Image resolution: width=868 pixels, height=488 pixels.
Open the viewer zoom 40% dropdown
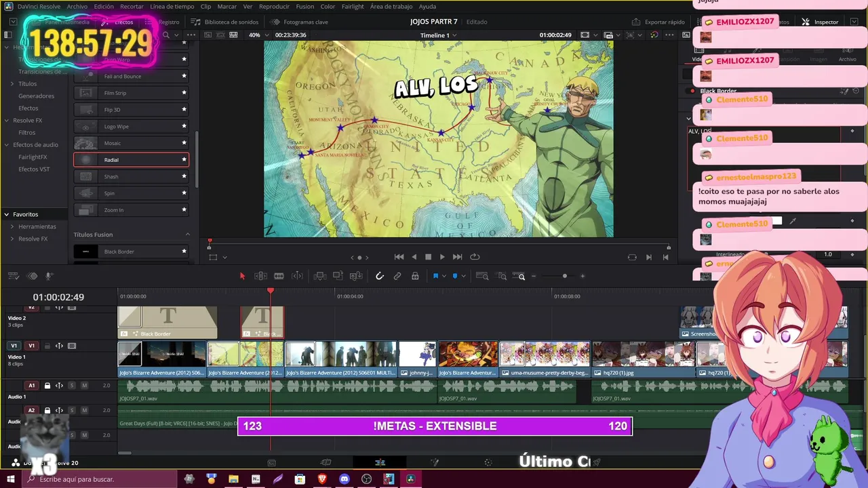pyautogui.click(x=258, y=35)
